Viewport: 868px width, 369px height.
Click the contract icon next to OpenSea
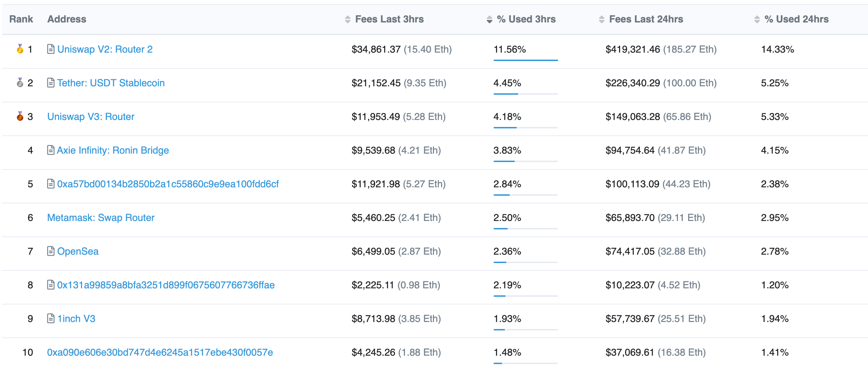[50, 251]
